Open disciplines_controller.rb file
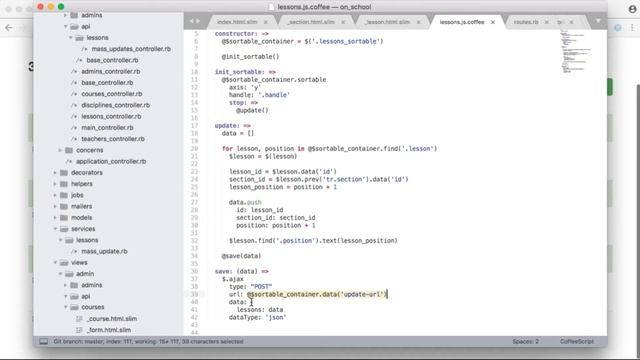The height and width of the screenshot is (360, 640). point(116,105)
